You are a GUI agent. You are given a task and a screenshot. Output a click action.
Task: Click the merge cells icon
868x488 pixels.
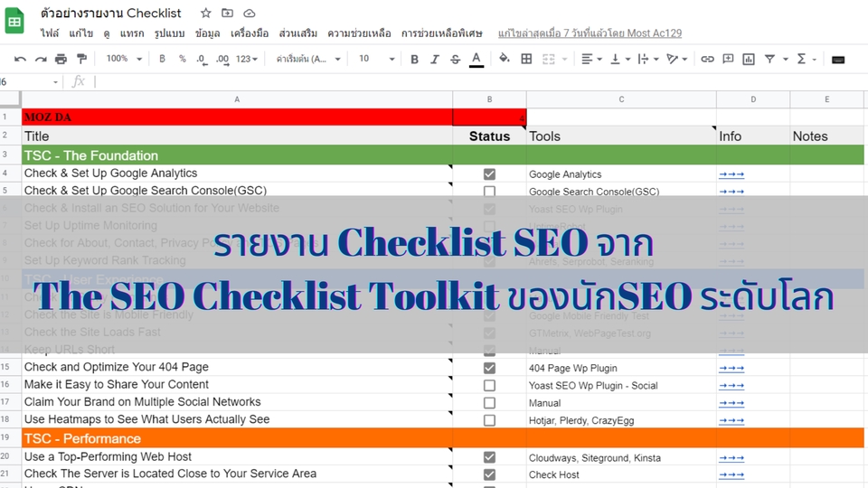548,59
